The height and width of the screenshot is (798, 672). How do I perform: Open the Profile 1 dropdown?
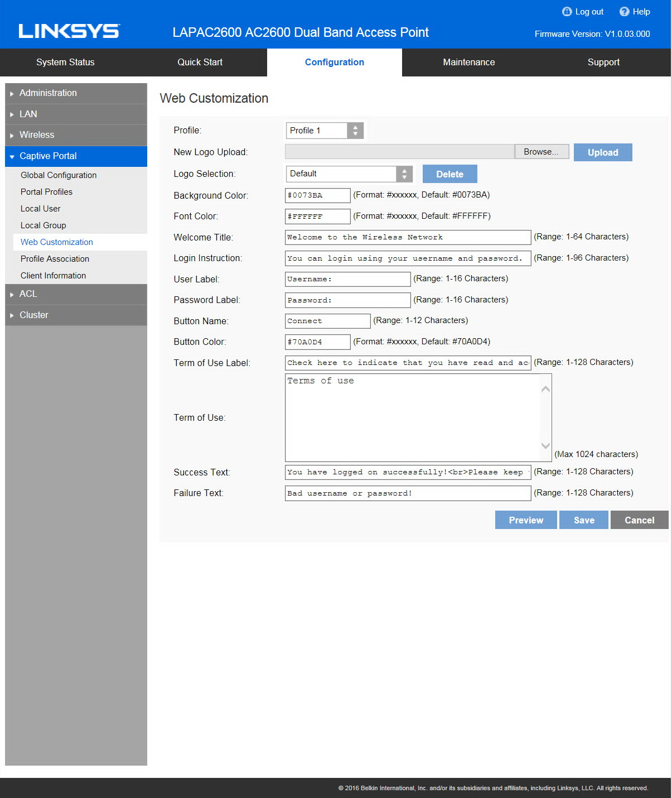(x=325, y=131)
